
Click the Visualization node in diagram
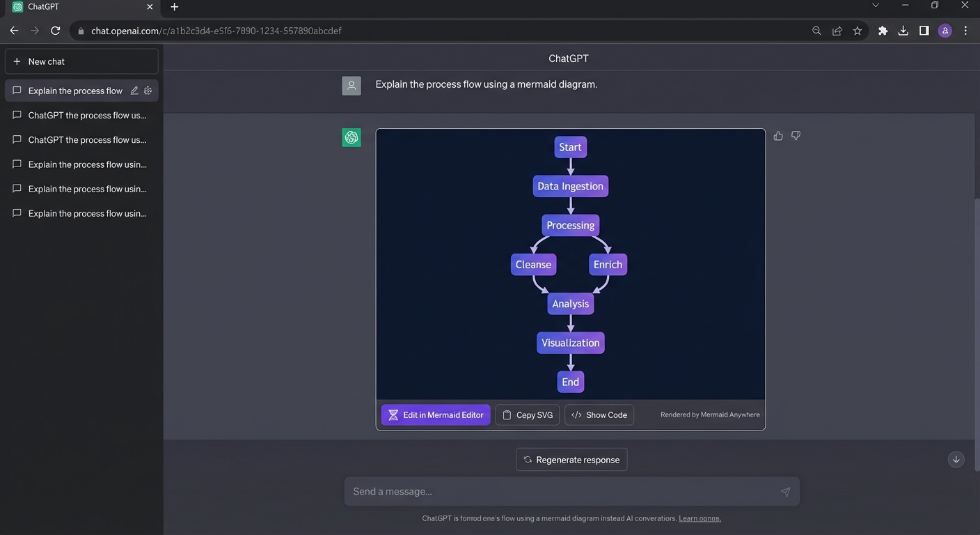pos(571,343)
